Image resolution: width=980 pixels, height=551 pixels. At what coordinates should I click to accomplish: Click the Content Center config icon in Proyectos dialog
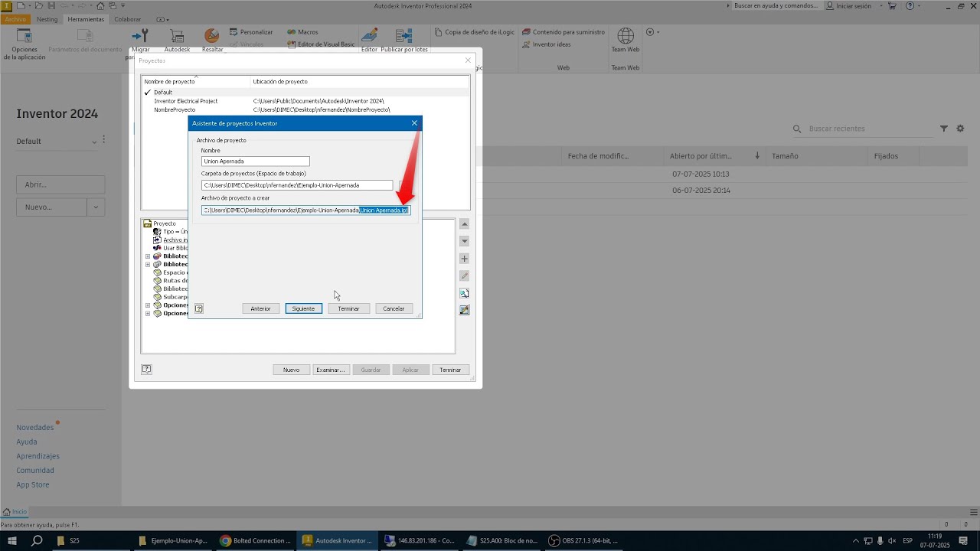(x=464, y=310)
